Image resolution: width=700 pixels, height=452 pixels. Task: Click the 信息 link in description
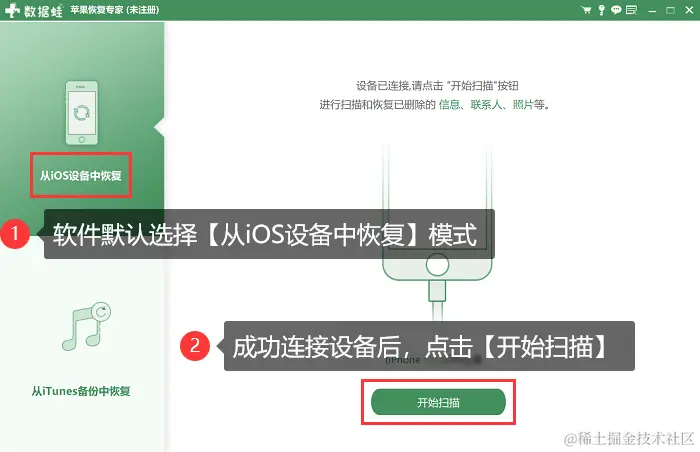(449, 105)
